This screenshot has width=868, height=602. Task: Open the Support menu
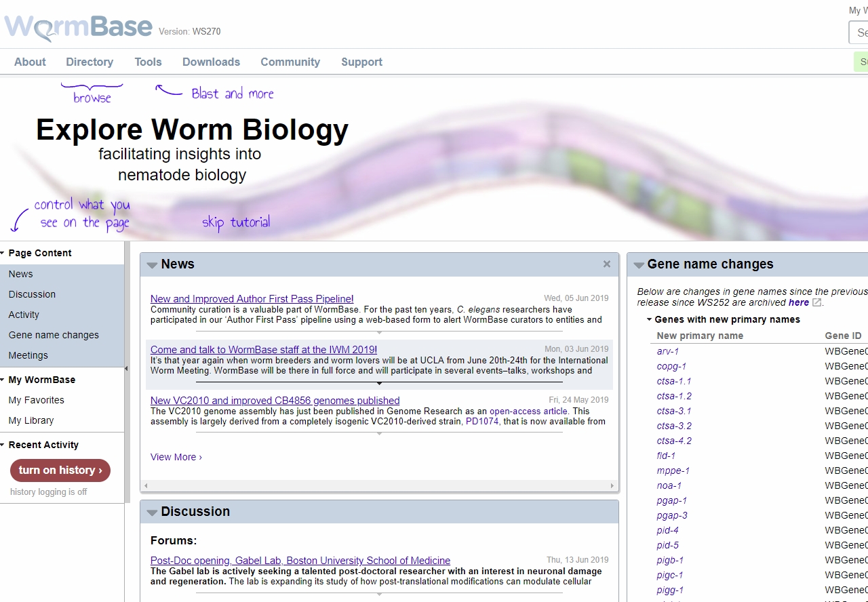pyautogui.click(x=361, y=62)
